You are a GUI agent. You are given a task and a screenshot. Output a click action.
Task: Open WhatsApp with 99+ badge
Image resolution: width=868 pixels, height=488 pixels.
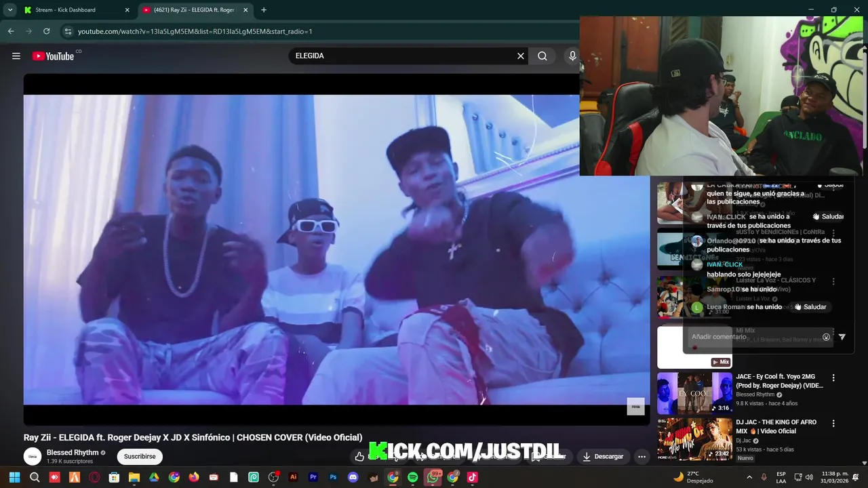pyautogui.click(x=433, y=477)
